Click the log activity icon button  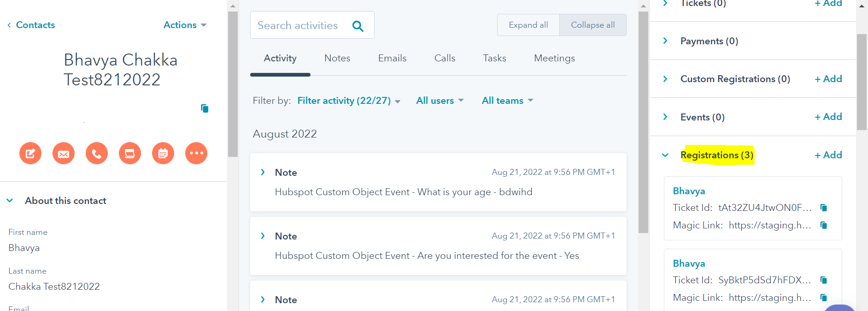point(130,153)
